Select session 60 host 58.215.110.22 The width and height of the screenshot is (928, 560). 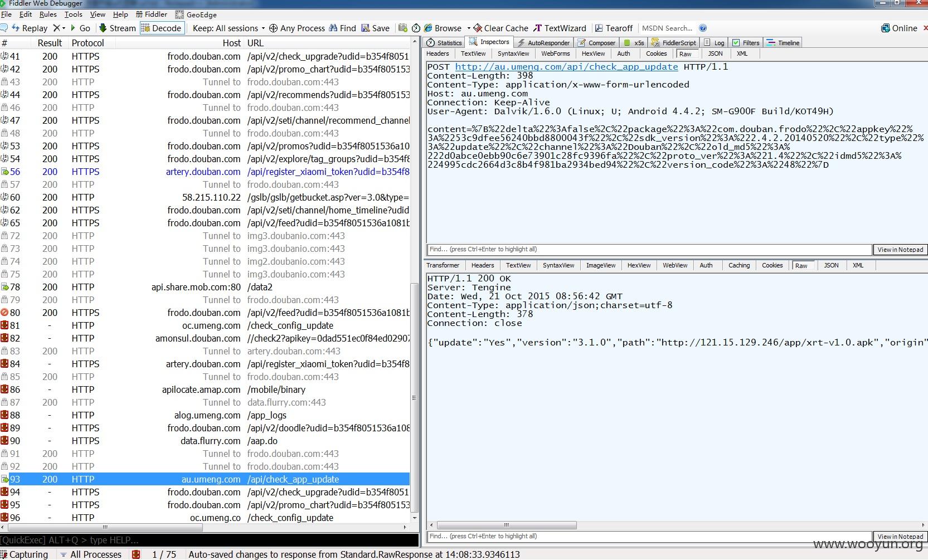pos(205,197)
